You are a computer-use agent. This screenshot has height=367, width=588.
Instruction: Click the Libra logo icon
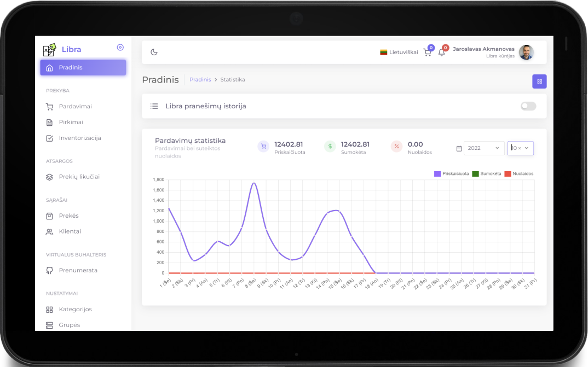[49, 50]
